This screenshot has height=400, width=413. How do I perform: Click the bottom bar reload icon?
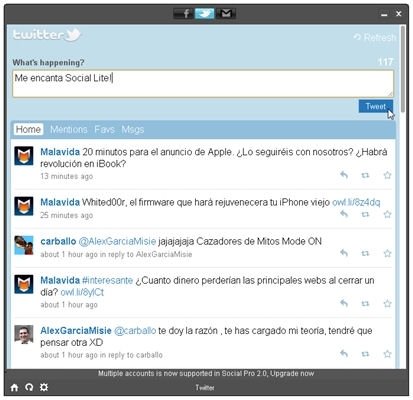tap(29, 387)
